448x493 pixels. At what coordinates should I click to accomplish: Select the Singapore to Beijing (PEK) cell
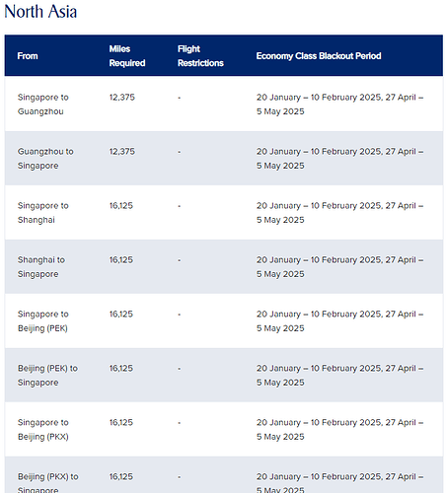(43, 321)
